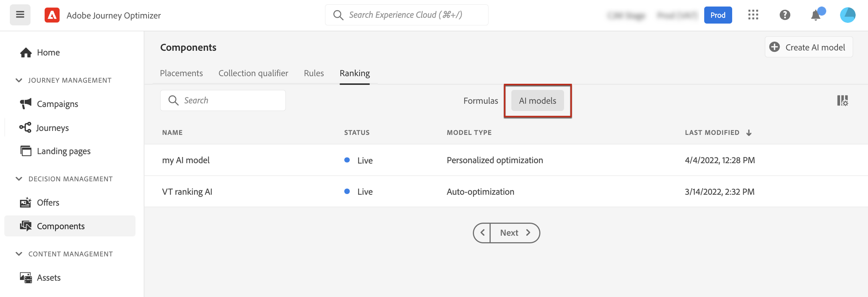Image resolution: width=868 pixels, height=297 pixels.
Task: Open the Collection qualifier tab
Action: coord(253,73)
